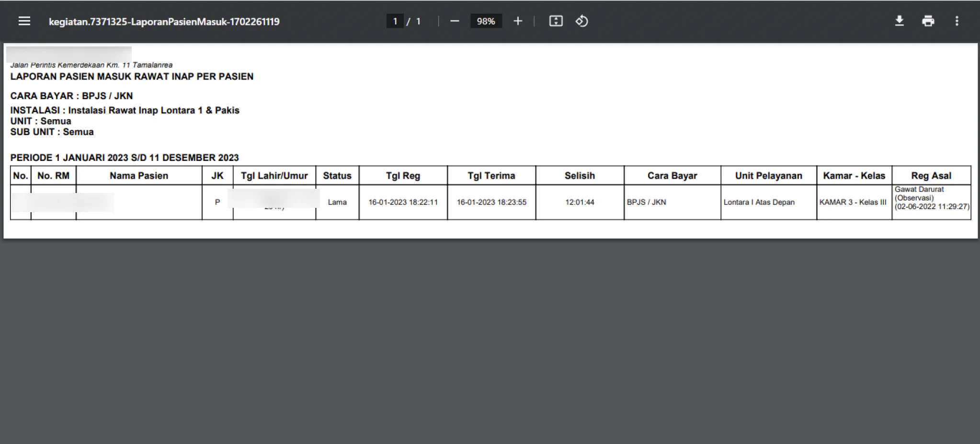980x444 pixels.
Task: Click the zoom out minus button
Action: tap(455, 21)
